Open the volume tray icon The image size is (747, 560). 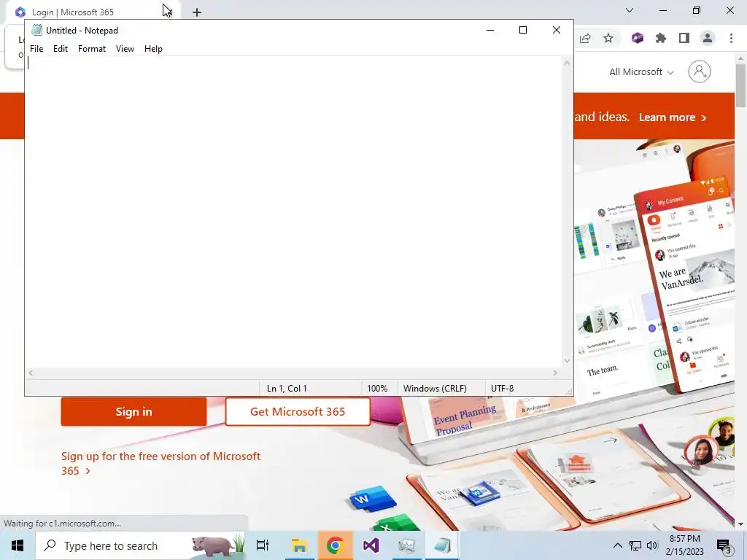coord(652,545)
